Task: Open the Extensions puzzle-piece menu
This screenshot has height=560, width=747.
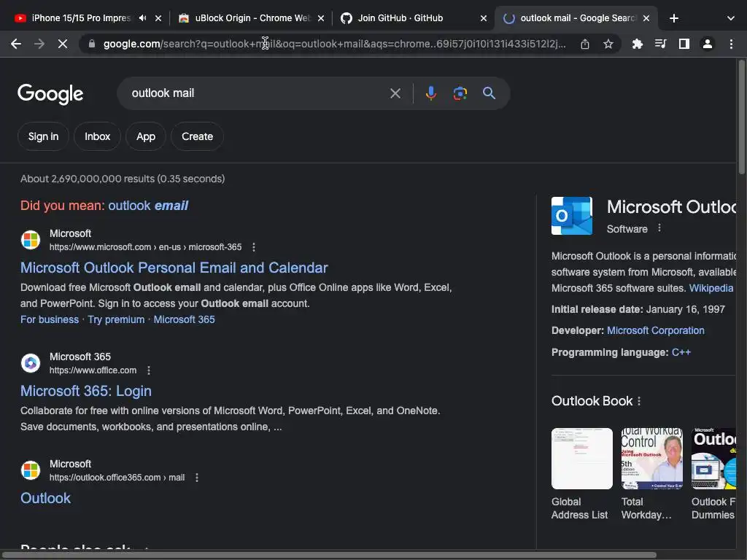Action: (x=637, y=44)
